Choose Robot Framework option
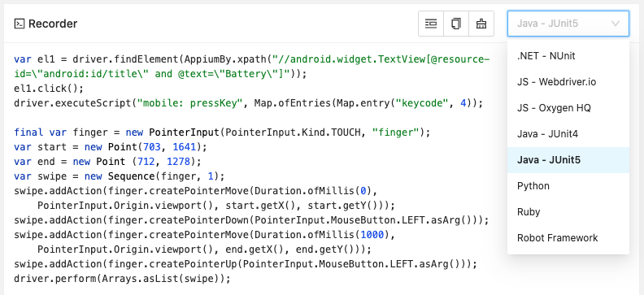The image size is (644, 295). coord(568,238)
